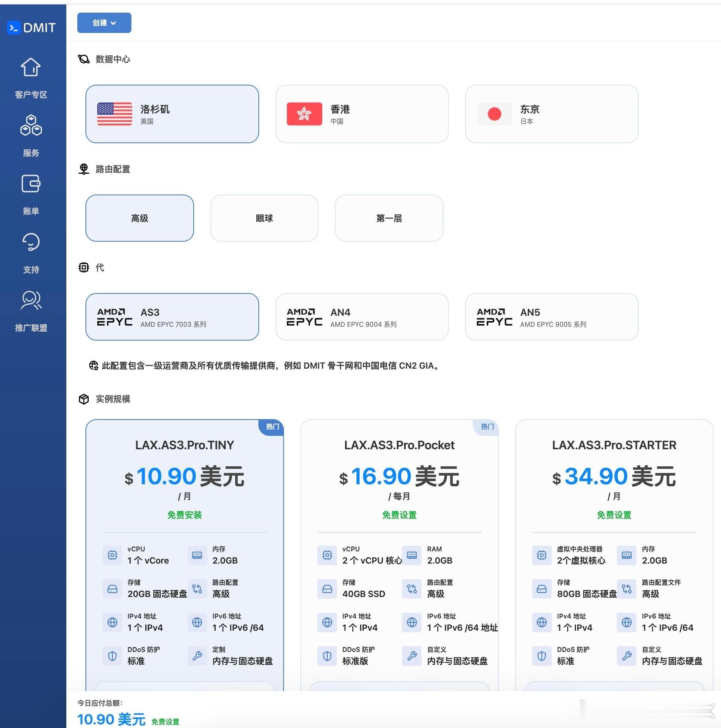Choose the LAX.AS3.Pro.Pocket plan title
Image resolution: width=721 pixels, height=728 pixels.
pyautogui.click(x=400, y=445)
